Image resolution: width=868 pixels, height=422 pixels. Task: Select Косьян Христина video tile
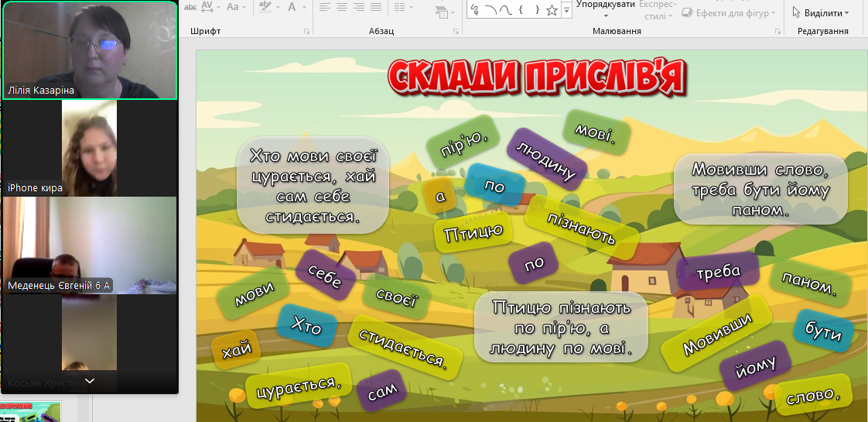point(90,343)
